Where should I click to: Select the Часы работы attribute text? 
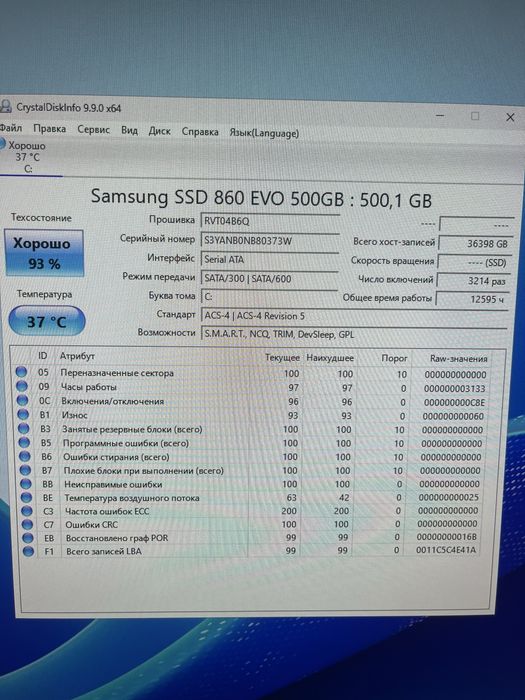(89, 387)
